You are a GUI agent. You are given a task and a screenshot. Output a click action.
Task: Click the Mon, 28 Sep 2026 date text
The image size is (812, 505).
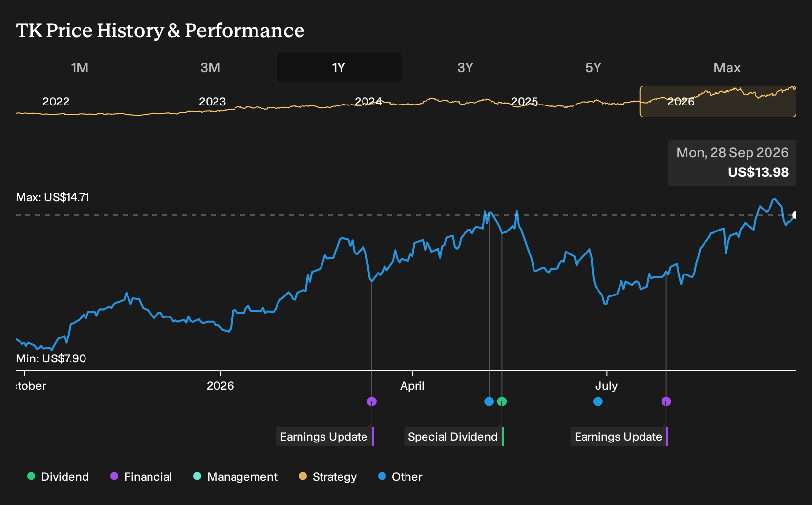(732, 153)
